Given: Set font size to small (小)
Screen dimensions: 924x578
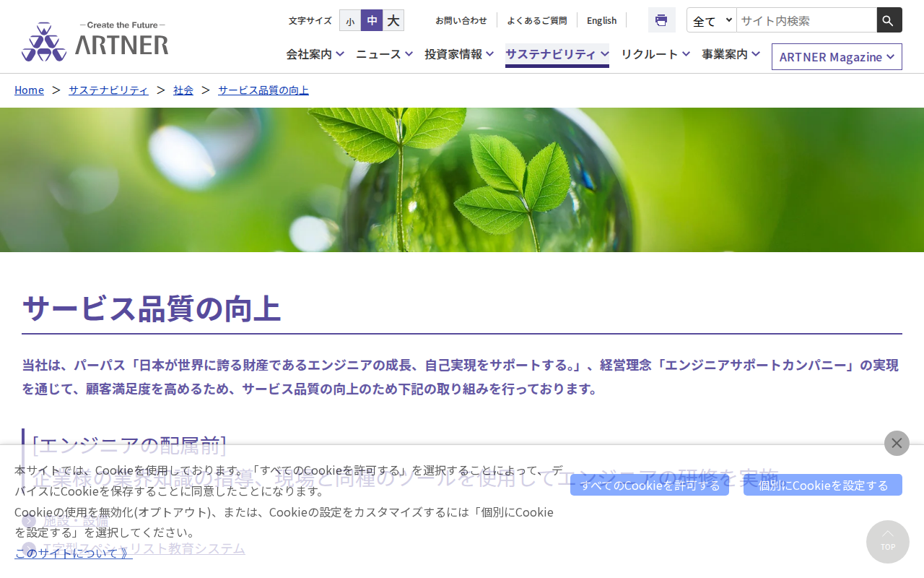Looking at the screenshot, I should [x=350, y=20].
